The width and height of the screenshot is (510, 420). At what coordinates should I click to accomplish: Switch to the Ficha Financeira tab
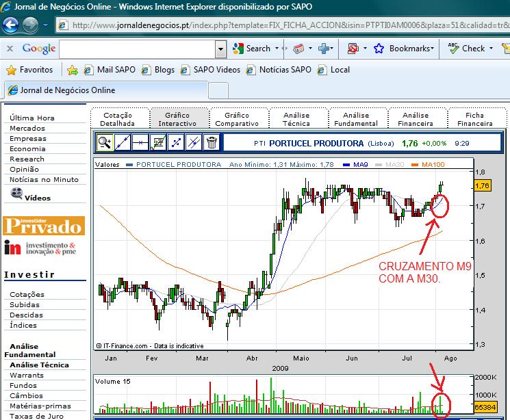tap(475, 119)
